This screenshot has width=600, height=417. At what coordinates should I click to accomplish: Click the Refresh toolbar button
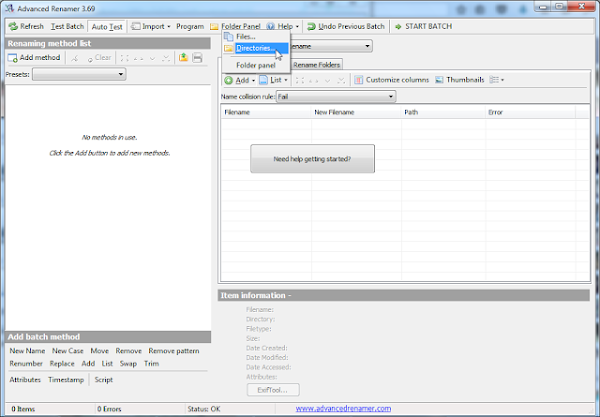click(x=26, y=26)
